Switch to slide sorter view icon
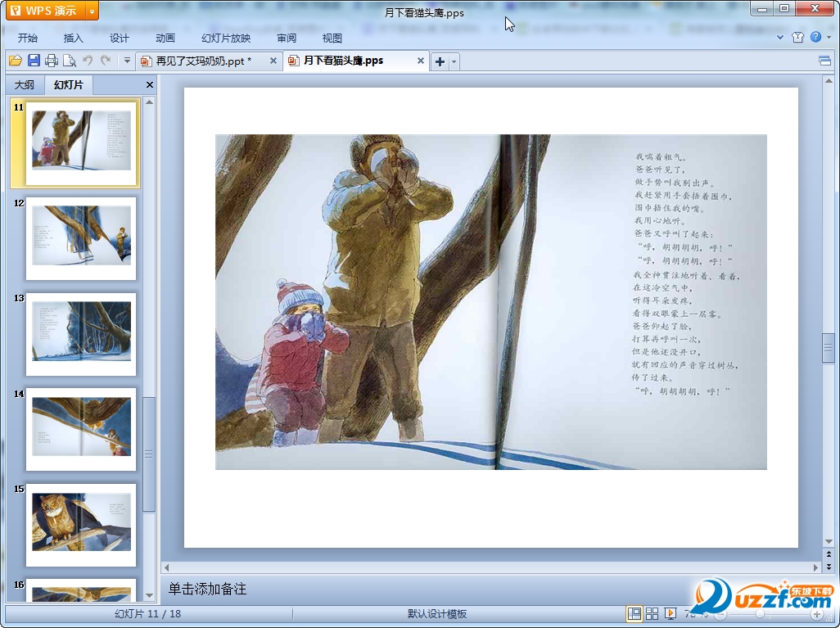The height and width of the screenshot is (628, 840). 652,613
